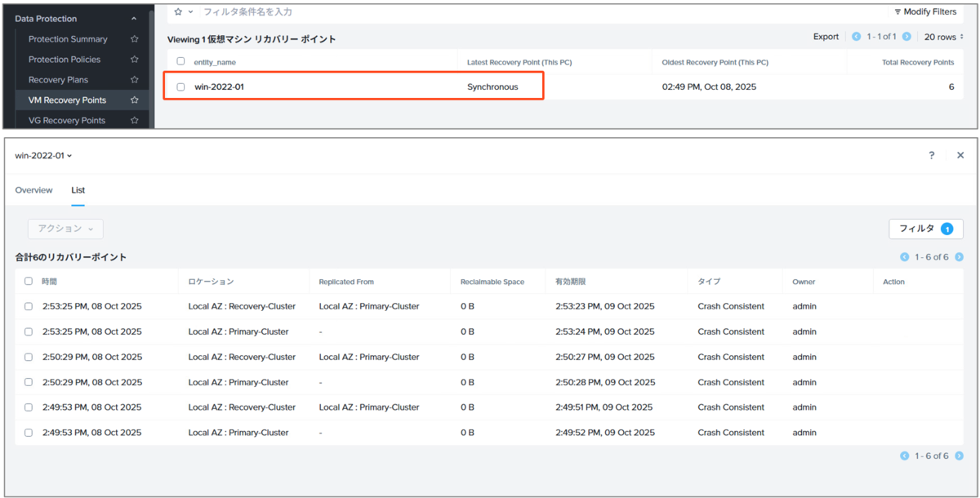
Task: Open Protection Summary in sidebar
Action: coord(68,39)
